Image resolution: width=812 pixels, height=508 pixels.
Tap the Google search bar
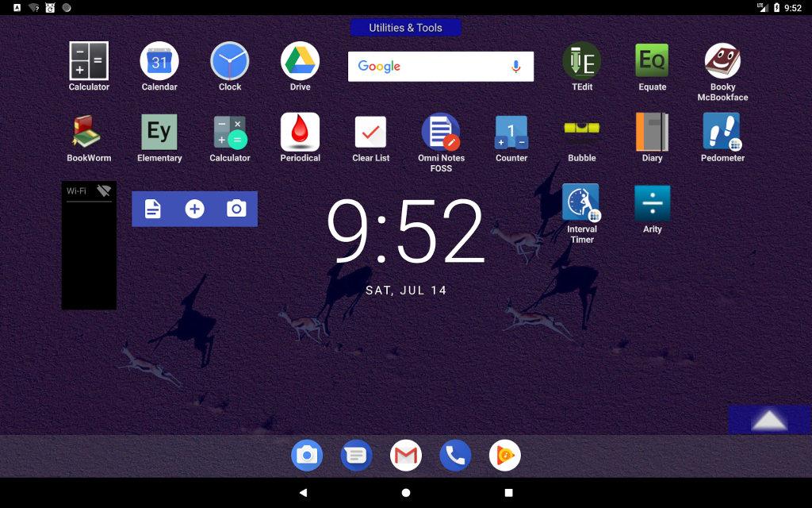pos(428,67)
